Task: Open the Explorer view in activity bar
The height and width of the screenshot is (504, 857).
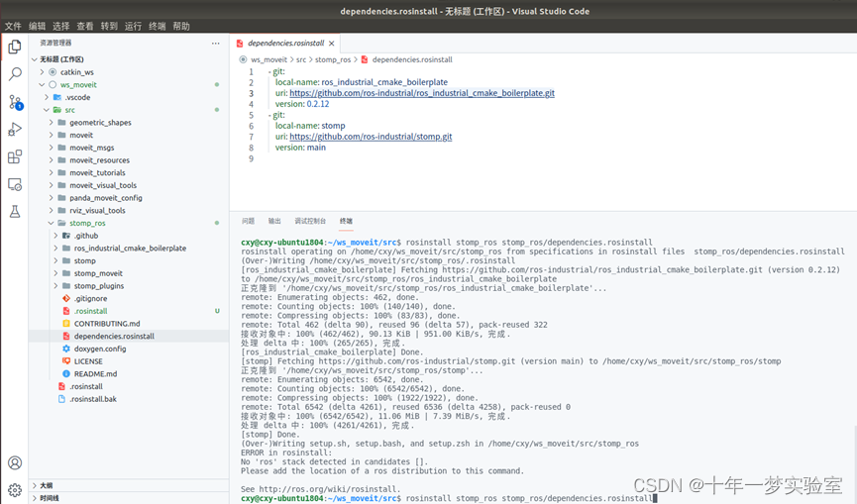Action: point(15,47)
